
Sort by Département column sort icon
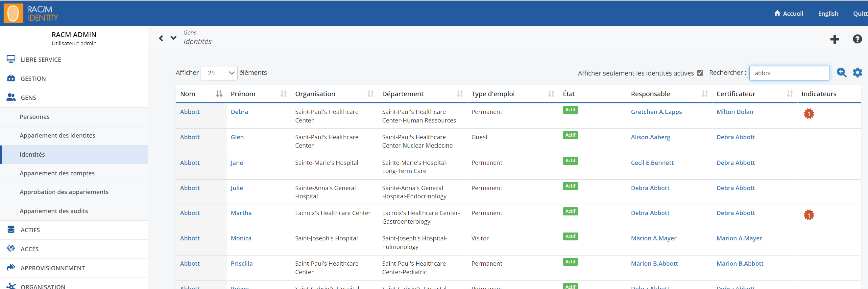pyautogui.click(x=460, y=94)
